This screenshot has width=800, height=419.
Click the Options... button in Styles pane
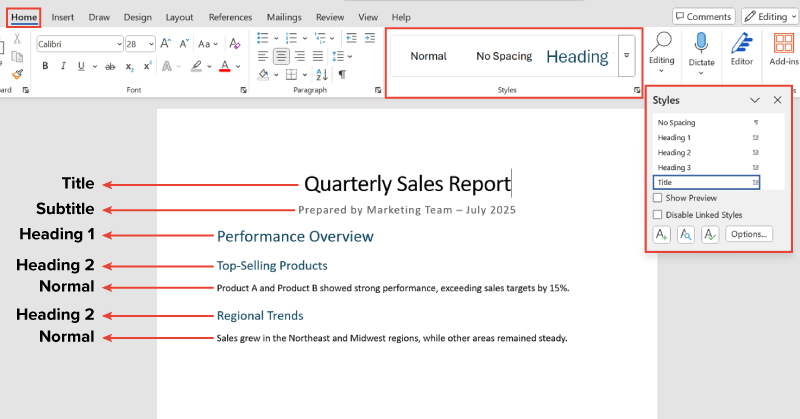pos(748,234)
